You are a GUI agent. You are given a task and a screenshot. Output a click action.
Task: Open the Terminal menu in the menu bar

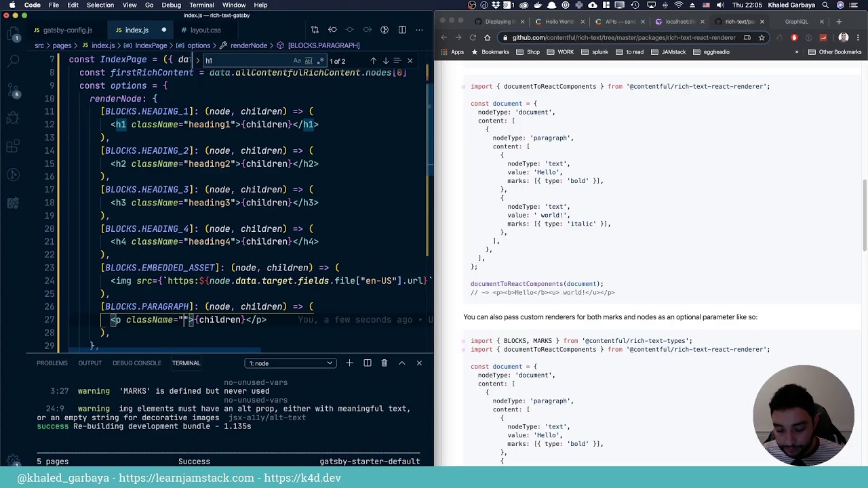[x=201, y=5]
